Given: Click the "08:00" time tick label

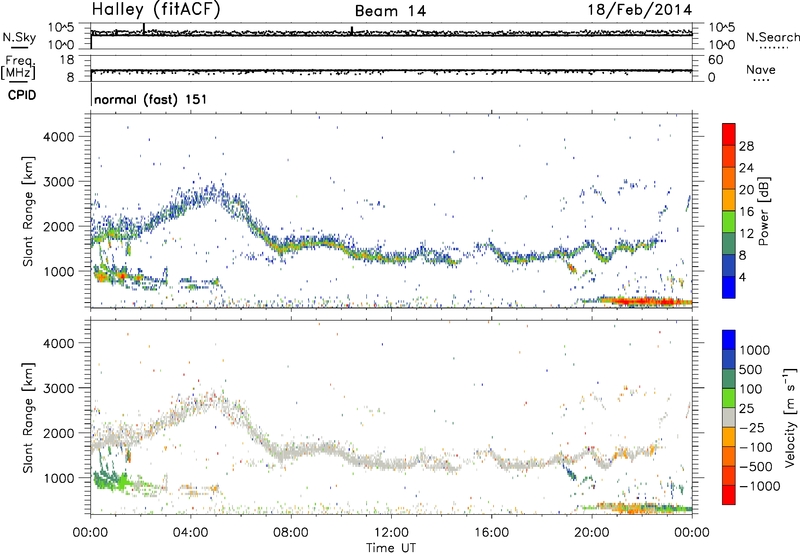Looking at the screenshot, I should click(x=291, y=533).
